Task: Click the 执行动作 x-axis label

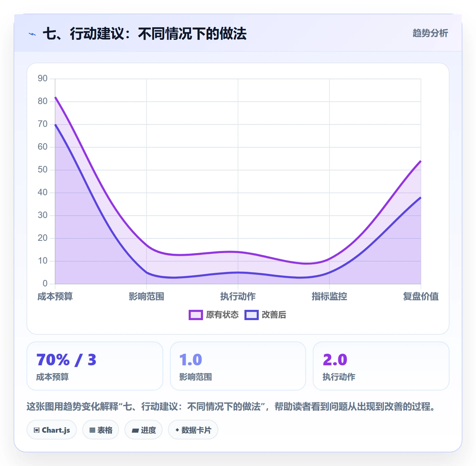Action: point(238,296)
